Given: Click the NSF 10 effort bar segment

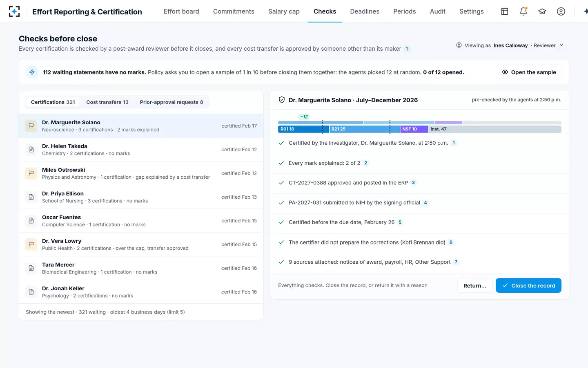Looking at the screenshot, I should click(414, 129).
